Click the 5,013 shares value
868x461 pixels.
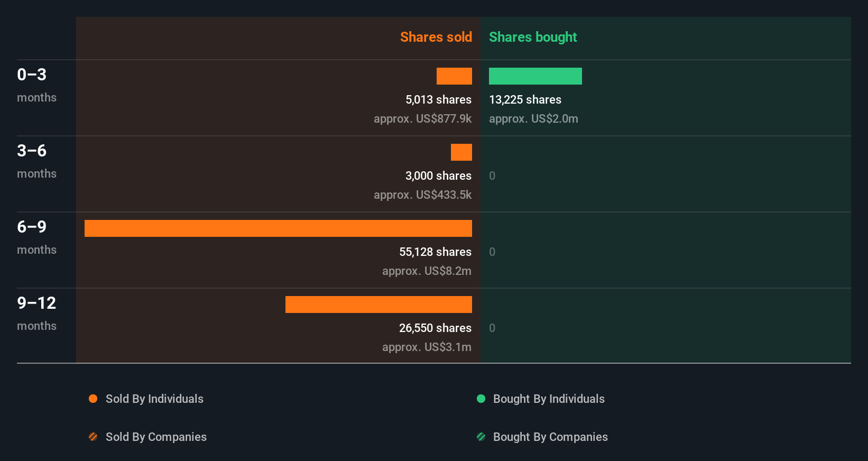pos(438,100)
